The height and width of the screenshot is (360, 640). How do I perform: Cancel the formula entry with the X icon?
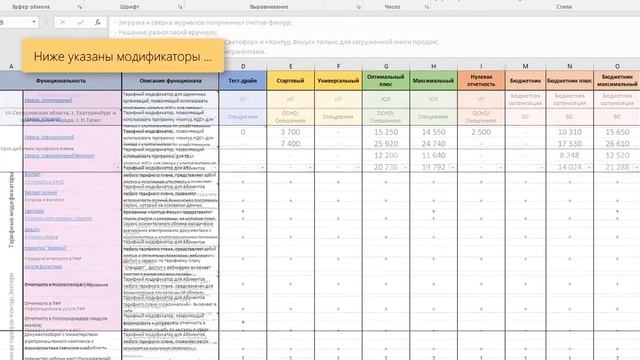point(62,22)
